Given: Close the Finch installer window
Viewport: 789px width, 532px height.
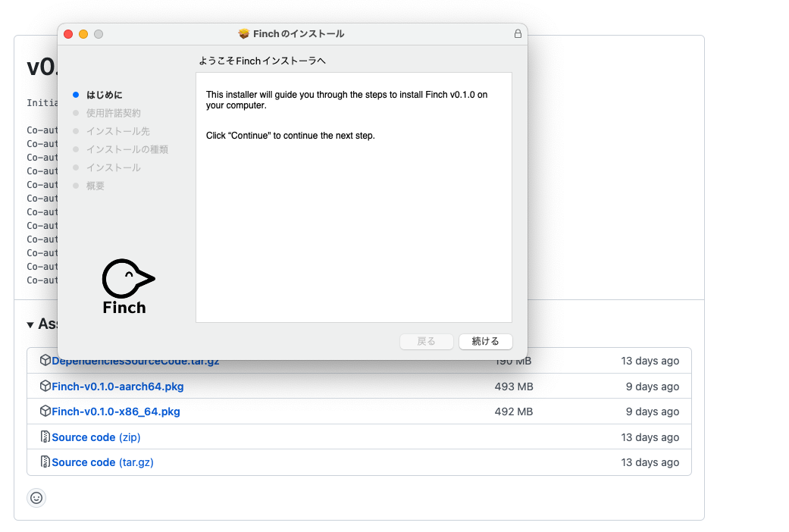Looking at the screenshot, I should point(68,33).
